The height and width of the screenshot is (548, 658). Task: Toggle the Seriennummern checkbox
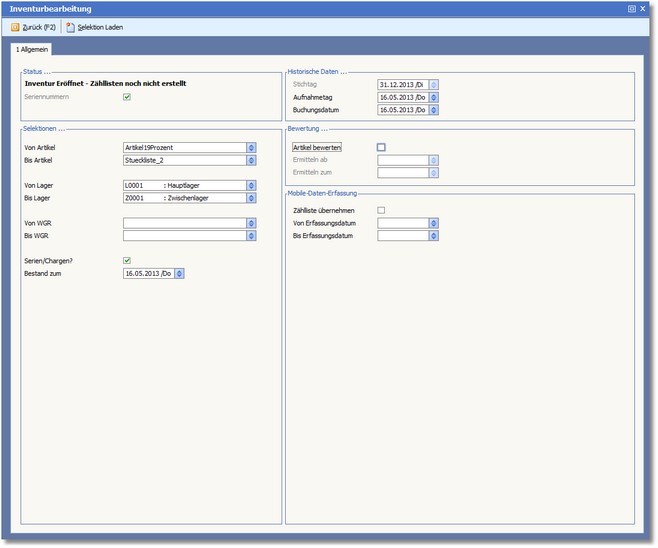pyautogui.click(x=127, y=97)
